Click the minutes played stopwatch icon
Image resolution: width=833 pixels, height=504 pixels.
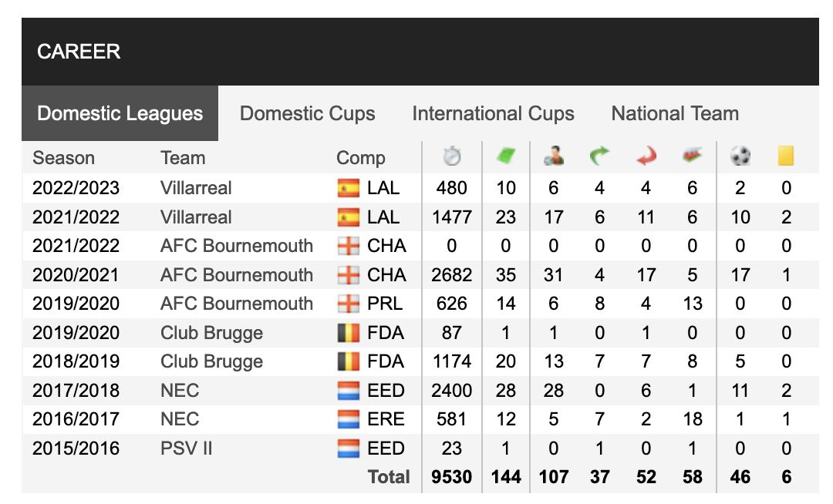coord(451,156)
